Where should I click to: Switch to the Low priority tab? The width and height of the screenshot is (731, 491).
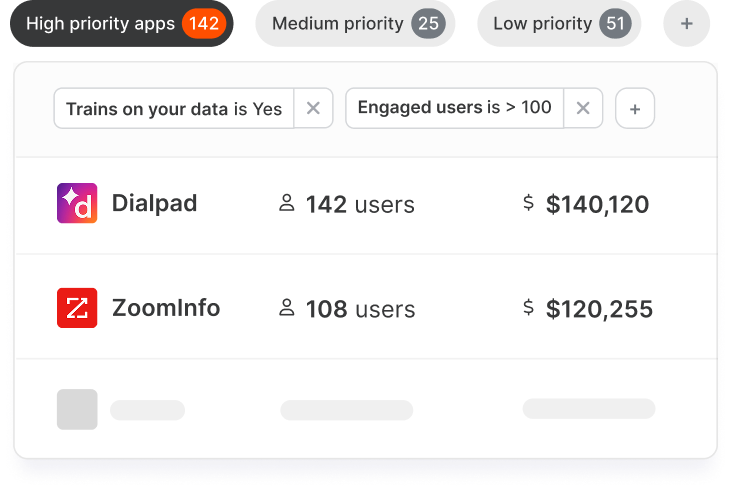click(559, 23)
